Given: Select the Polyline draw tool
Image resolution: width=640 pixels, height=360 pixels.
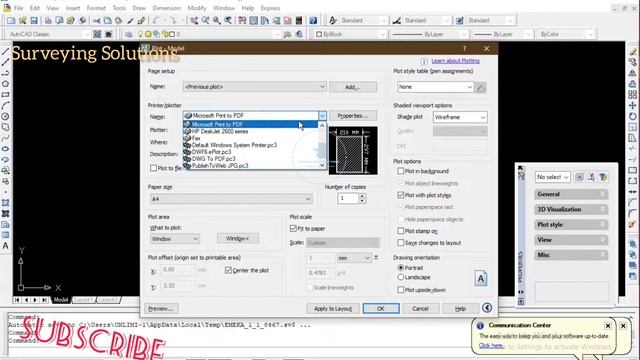Looking at the screenshot, I should pyautogui.click(x=5, y=73).
